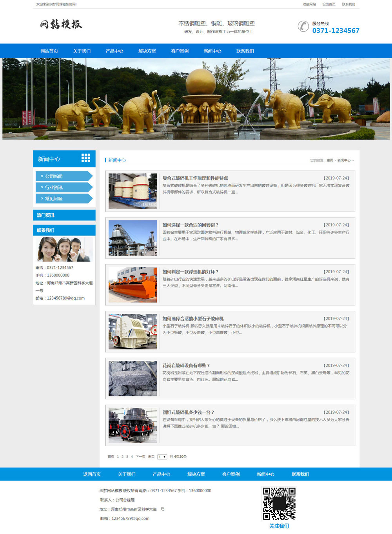Open the page number dropdown in pagination

pyautogui.click(x=162, y=457)
